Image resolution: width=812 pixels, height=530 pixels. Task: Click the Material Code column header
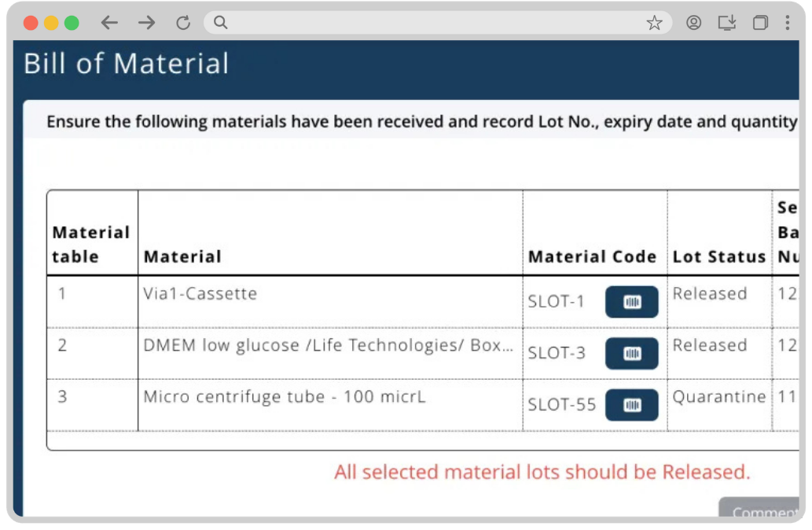592,256
